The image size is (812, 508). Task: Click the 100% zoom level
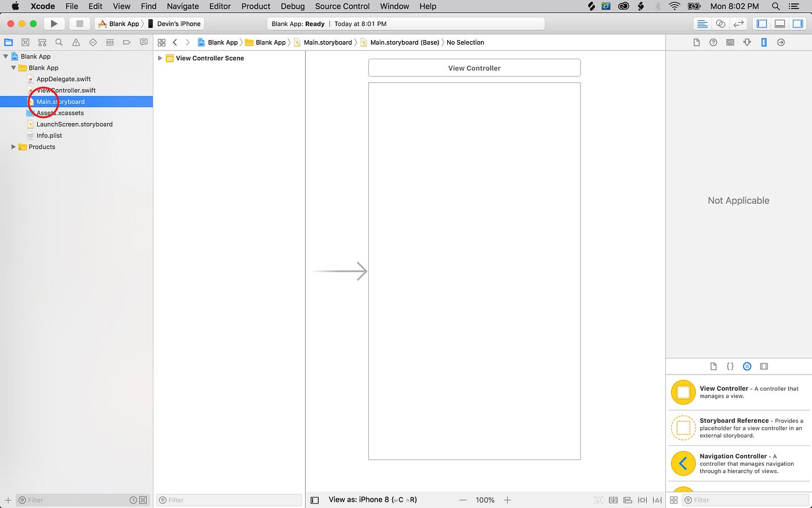click(x=485, y=500)
